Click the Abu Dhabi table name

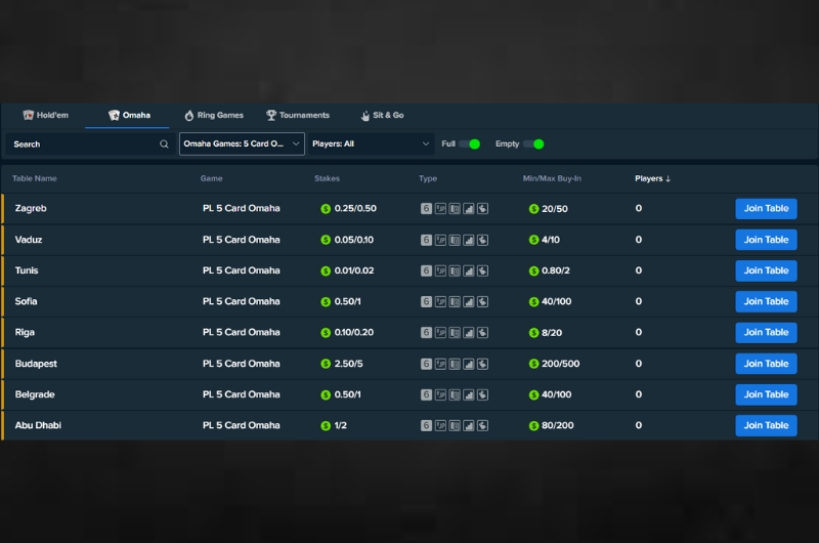[x=38, y=425]
